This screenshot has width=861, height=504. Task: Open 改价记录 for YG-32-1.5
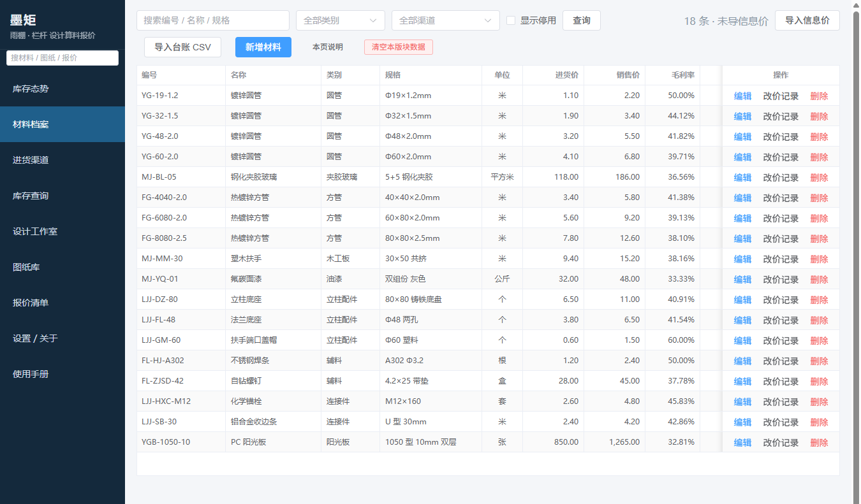pos(781,117)
